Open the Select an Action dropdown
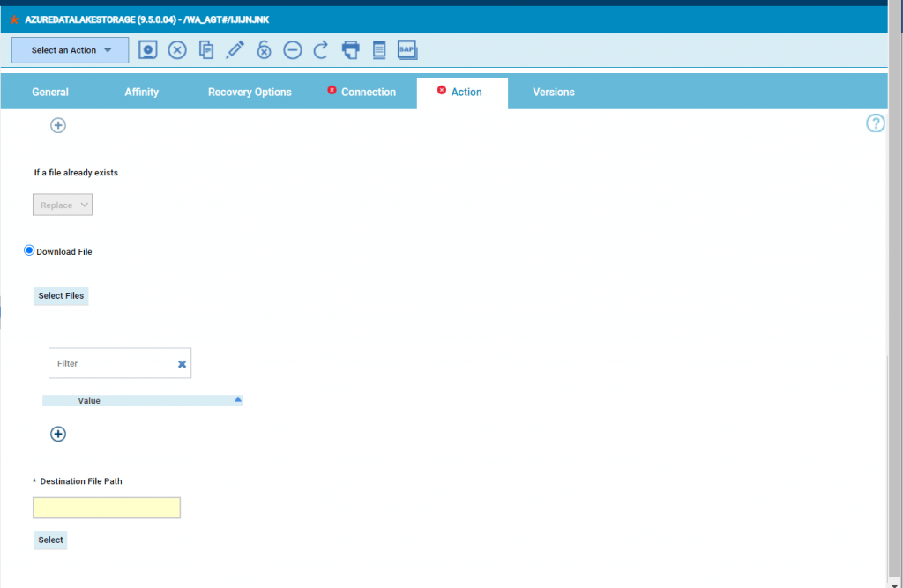Image resolution: width=903 pixels, height=588 pixels. coord(69,50)
